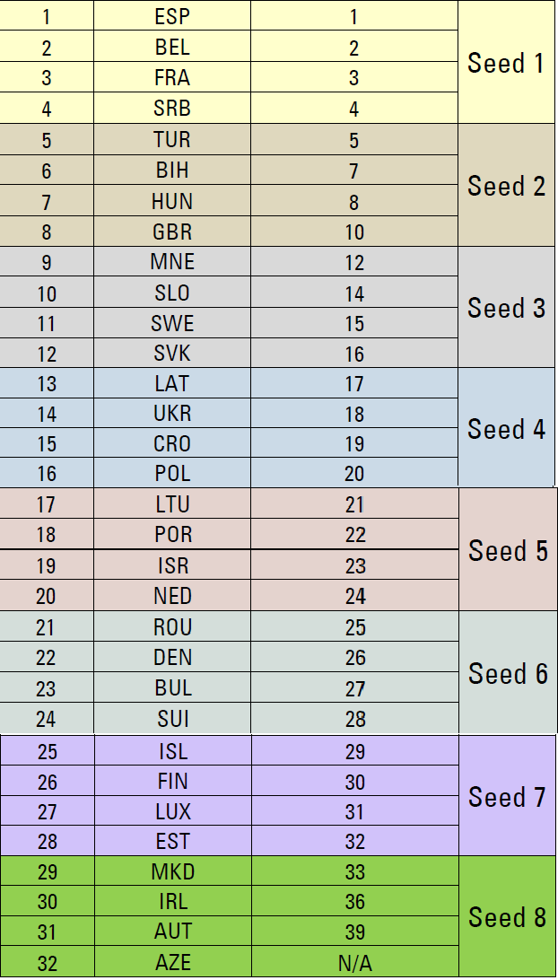Image resolution: width=558 pixels, height=980 pixels.
Task: Click the ESP team cell
Action: tap(172, 17)
